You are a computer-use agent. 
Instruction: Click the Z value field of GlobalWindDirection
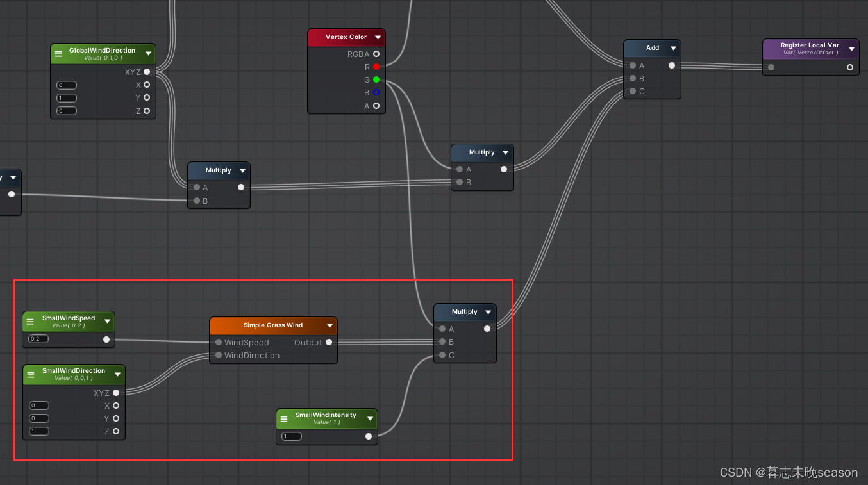[x=67, y=111]
